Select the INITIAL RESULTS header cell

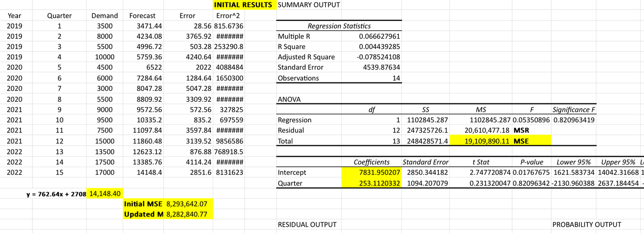point(243,5)
